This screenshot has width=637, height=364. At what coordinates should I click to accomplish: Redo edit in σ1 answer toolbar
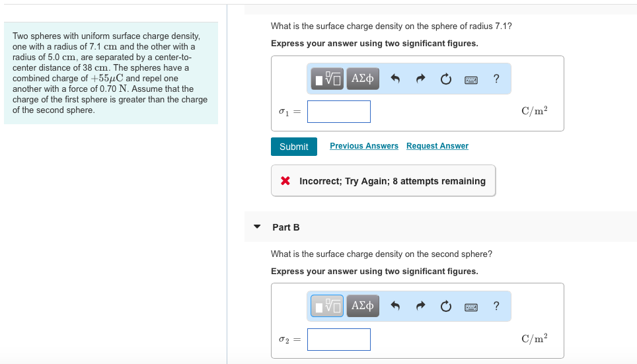[421, 79]
